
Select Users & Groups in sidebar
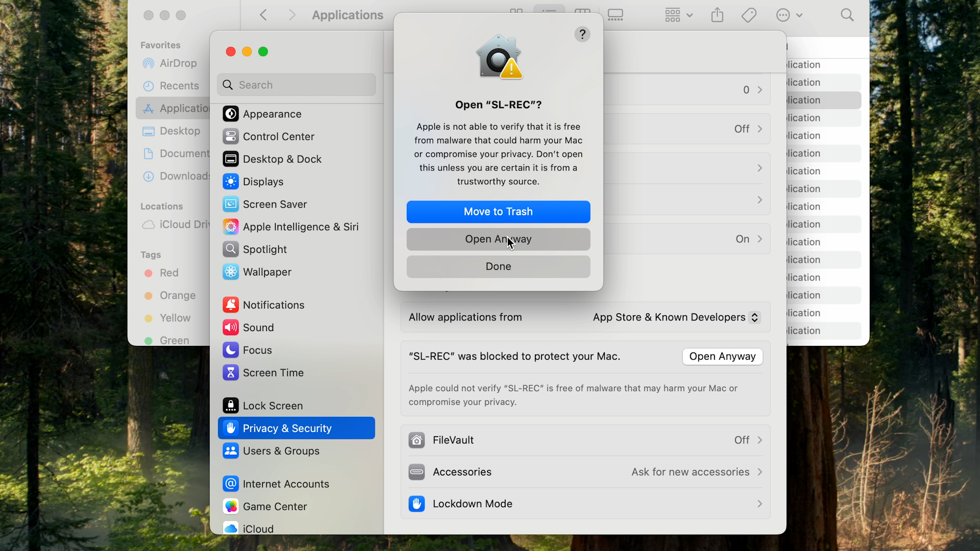[296, 451]
